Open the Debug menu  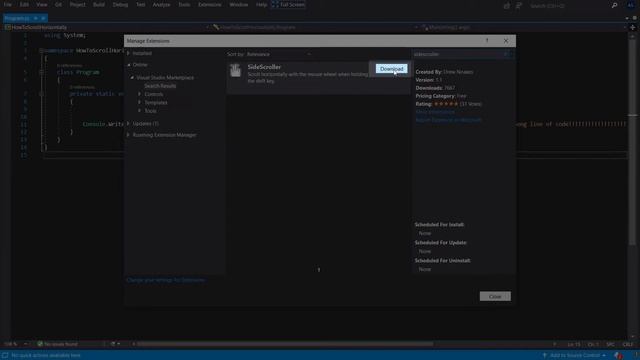click(x=120, y=5)
